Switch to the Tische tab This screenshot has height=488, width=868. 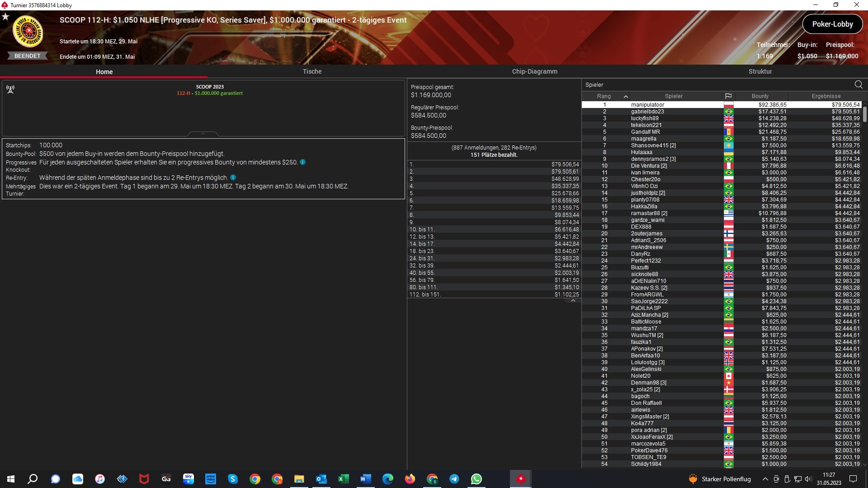click(312, 71)
